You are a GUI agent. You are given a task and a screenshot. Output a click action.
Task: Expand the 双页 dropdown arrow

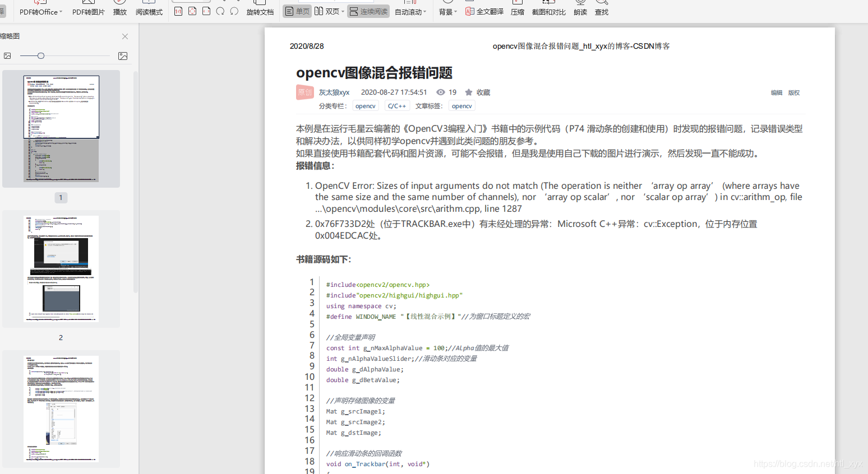click(343, 11)
